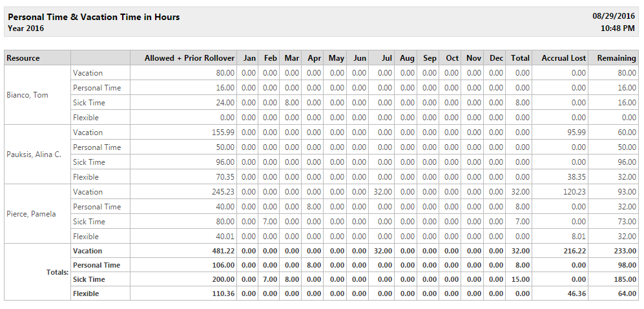Select the Pierce, Pamela resource cell

(x=37, y=214)
